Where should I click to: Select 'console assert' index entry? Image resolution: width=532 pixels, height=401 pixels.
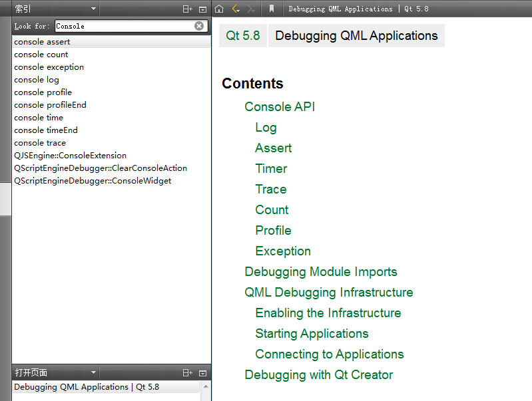(111, 42)
